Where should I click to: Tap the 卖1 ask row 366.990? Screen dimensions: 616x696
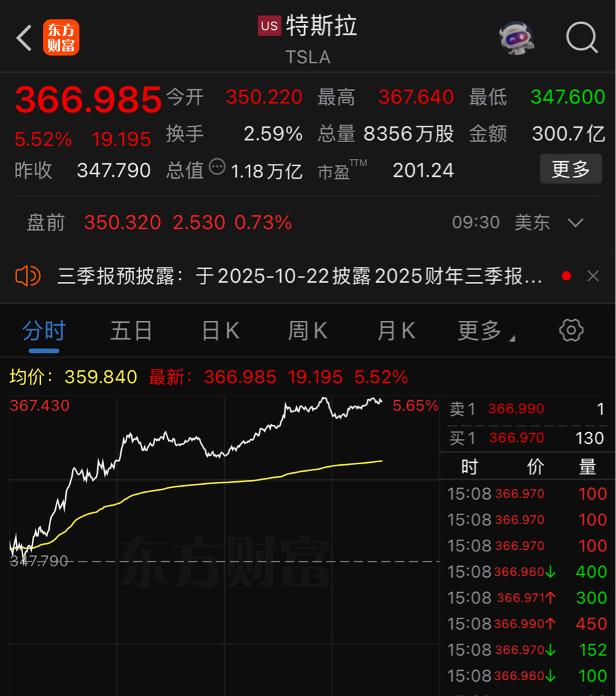tap(527, 408)
